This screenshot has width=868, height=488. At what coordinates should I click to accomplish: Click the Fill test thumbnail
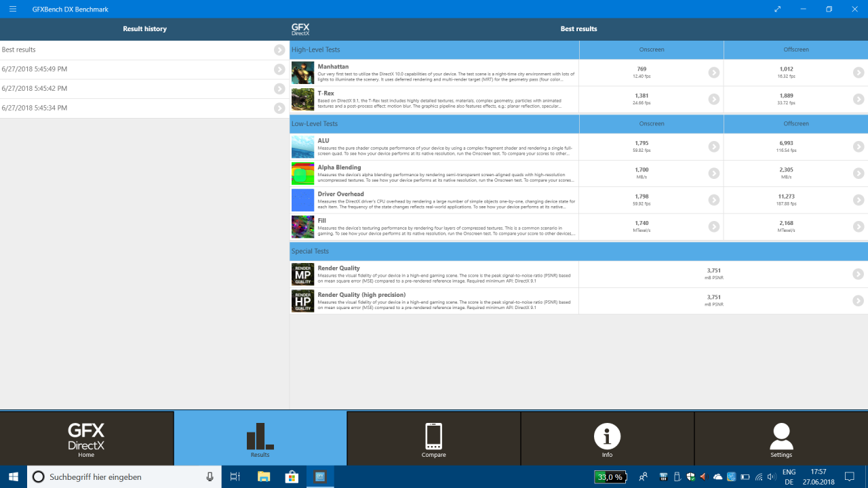[302, 226]
